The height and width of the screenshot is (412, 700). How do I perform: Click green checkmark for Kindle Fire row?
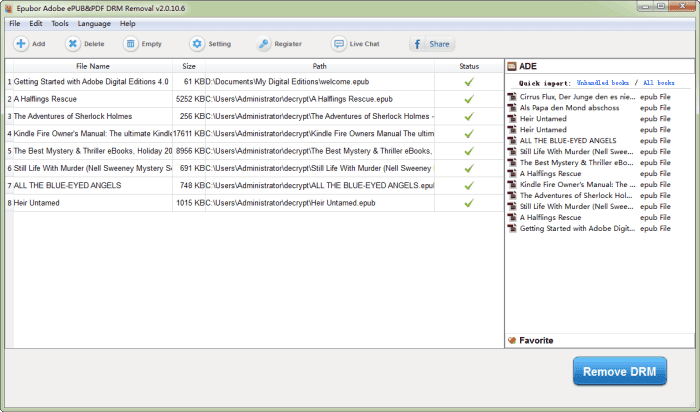[469, 134]
